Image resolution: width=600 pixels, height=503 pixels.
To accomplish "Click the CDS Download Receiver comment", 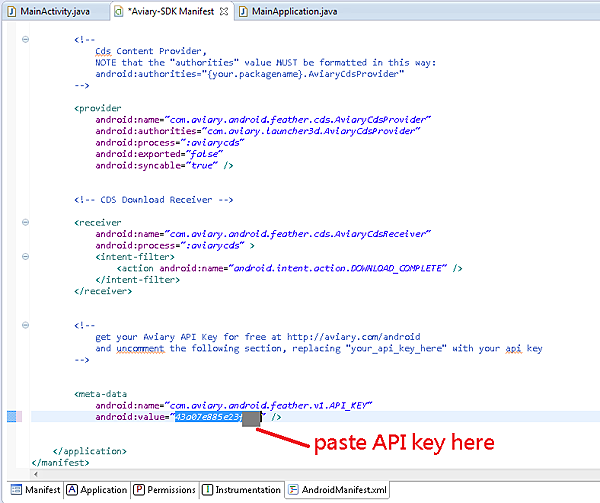I will tap(153, 200).
